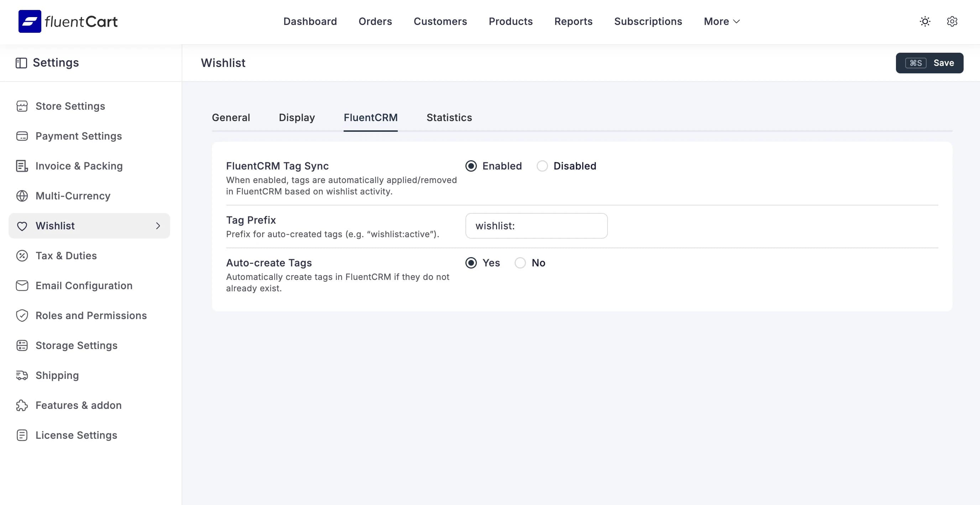Click the fluentCart logo icon
The height and width of the screenshot is (505, 980).
pos(30,21)
